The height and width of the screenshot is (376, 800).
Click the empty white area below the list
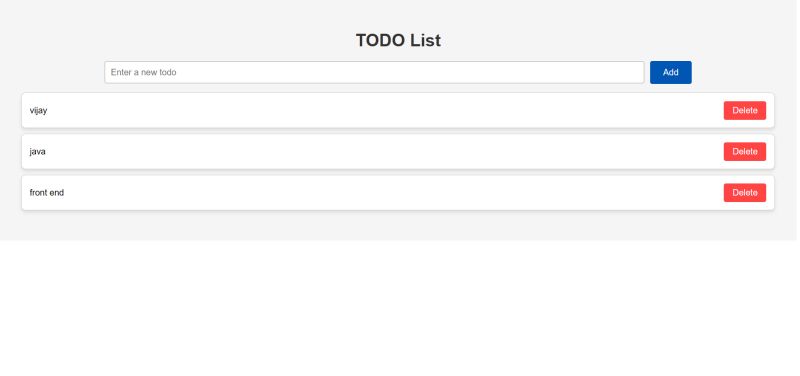coord(400,308)
